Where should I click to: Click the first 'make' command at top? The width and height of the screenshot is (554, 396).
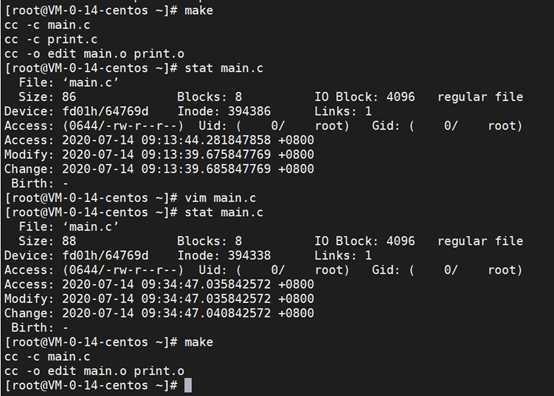199,10
